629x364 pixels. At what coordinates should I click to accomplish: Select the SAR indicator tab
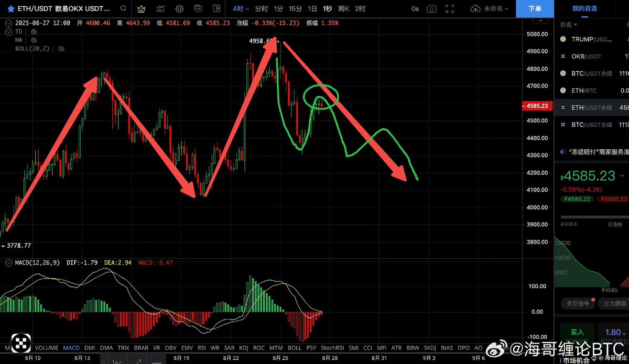click(x=230, y=348)
